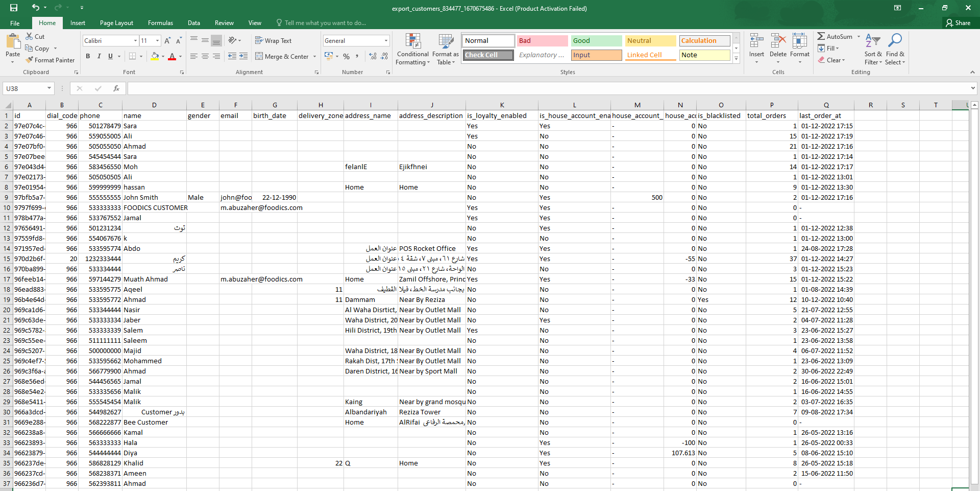
Task: Open the font size dropdown
Action: pos(157,41)
